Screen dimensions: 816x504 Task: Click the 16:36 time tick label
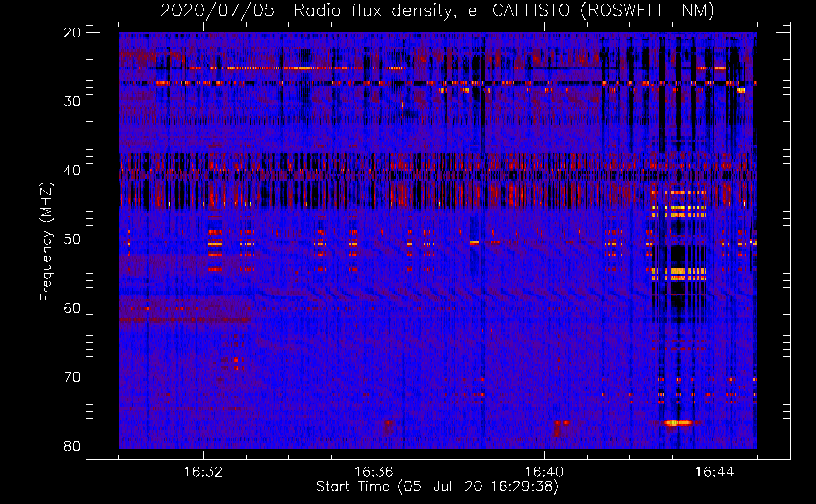tap(374, 472)
